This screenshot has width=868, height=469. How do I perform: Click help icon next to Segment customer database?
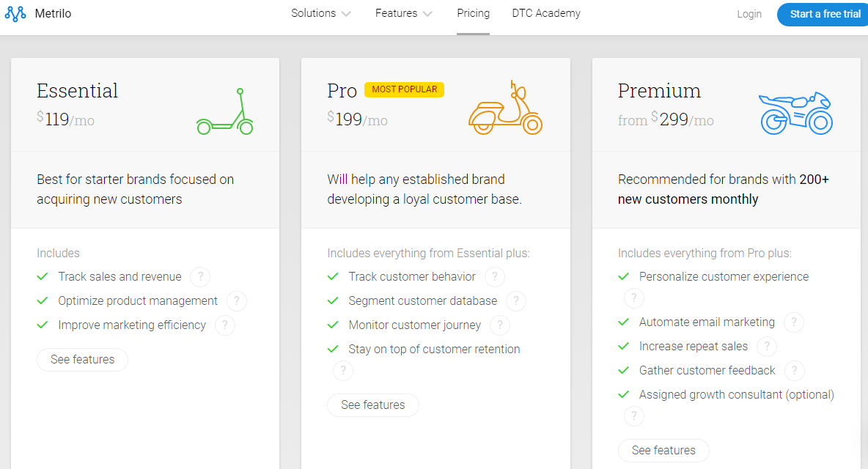click(516, 301)
